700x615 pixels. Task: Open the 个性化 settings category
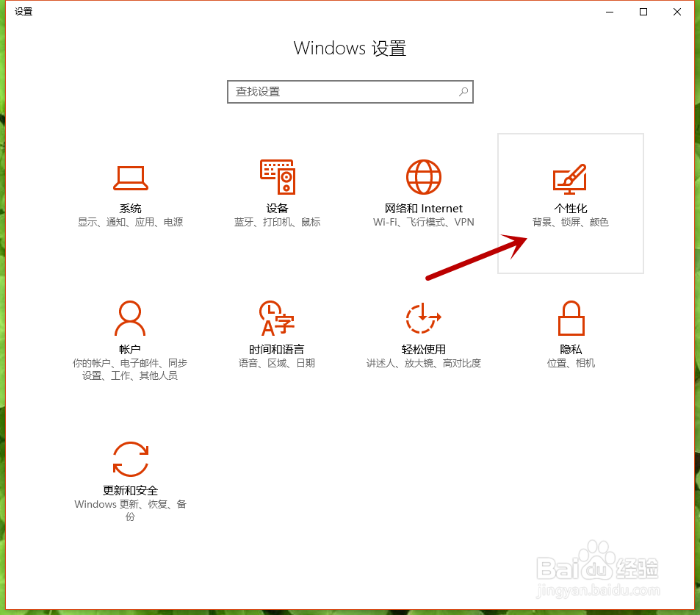pyautogui.click(x=571, y=191)
